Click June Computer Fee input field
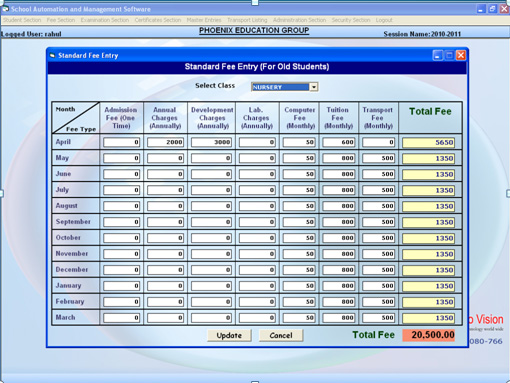The height and width of the screenshot is (383, 510). pos(299,174)
